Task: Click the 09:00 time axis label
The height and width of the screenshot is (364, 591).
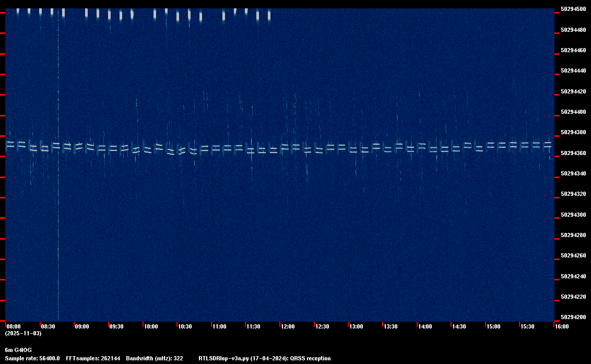Action: [82, 326]
